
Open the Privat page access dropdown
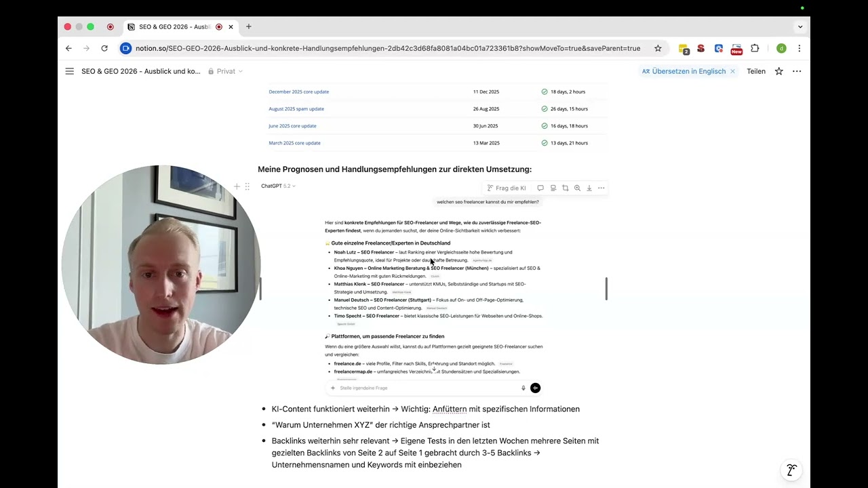[225, 71]
